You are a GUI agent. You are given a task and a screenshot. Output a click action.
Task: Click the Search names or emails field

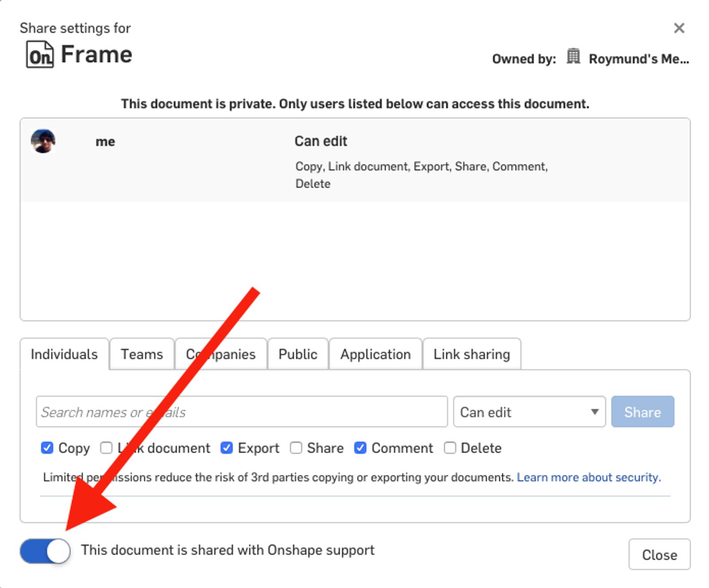(x=242, y=412)
